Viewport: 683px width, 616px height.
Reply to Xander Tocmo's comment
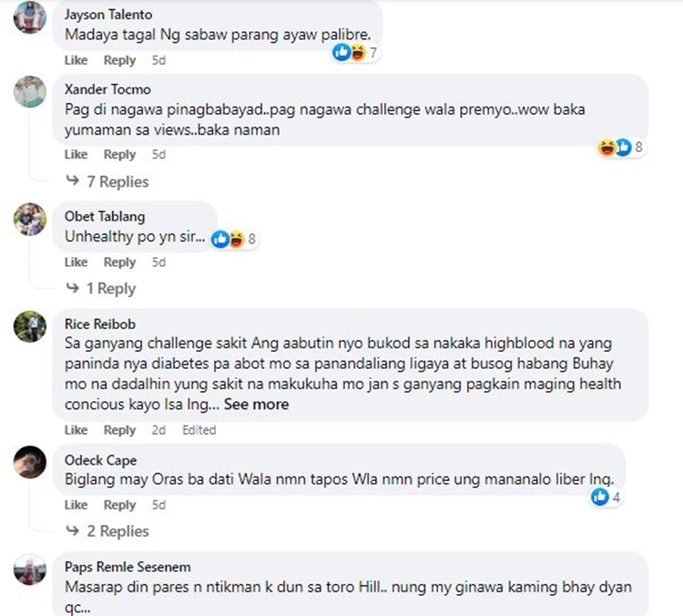pyautogui.click(x=119, y=154)
